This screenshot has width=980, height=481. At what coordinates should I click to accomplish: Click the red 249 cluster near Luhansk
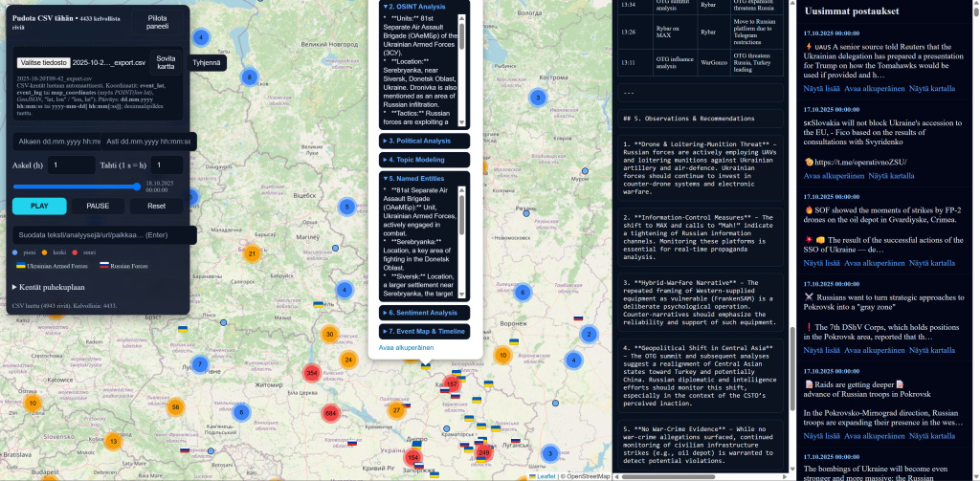pos(483,452)
